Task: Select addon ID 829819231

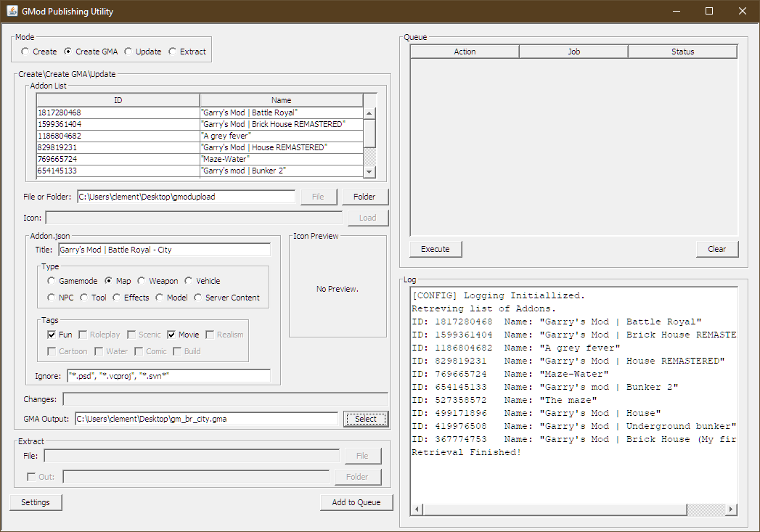Action: 200,147
